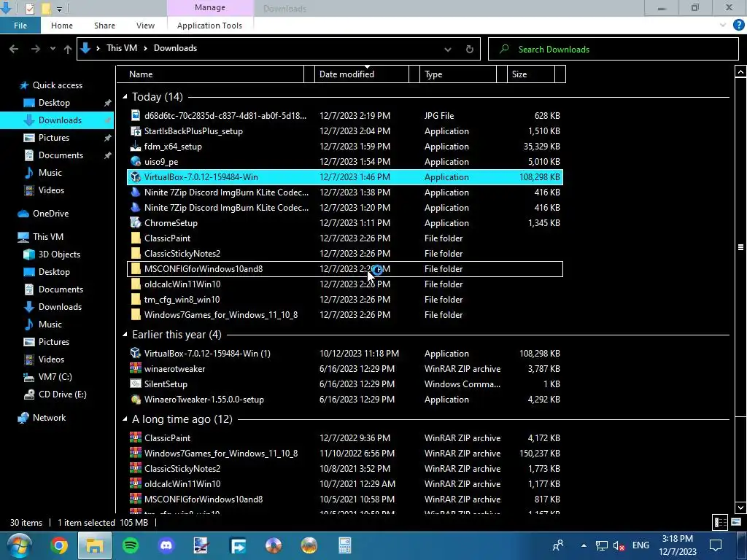Screen dimensions: 747x560
Task: Click the uiso9_pe file icon
Action: pyautogui.click(x=136, y=161)
